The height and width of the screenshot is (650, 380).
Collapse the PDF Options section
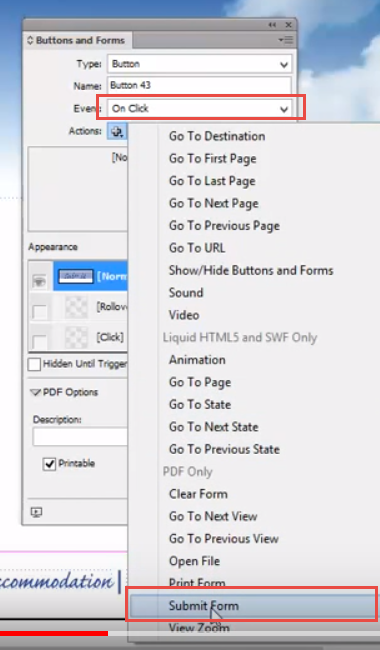pos(36,392)
